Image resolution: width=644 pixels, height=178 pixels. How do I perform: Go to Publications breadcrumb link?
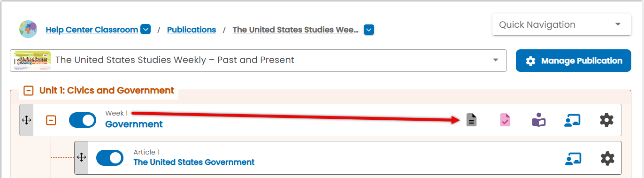coord(192,30)
